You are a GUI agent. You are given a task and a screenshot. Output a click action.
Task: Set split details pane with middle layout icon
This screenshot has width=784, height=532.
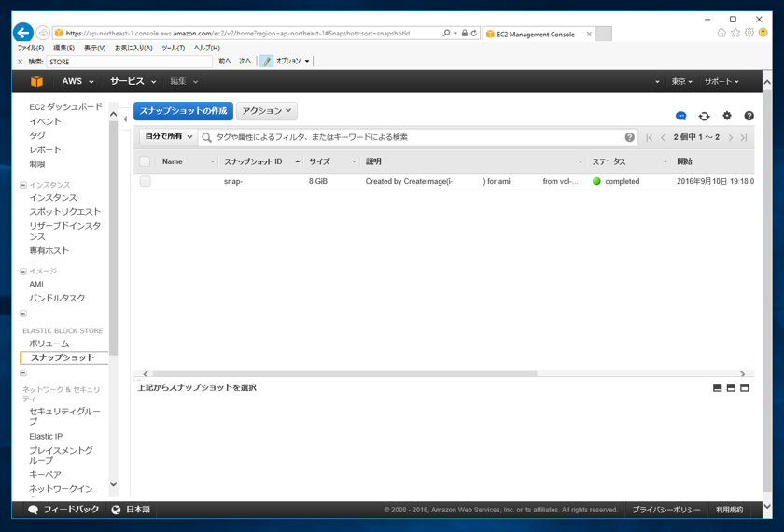click(731, 387)
